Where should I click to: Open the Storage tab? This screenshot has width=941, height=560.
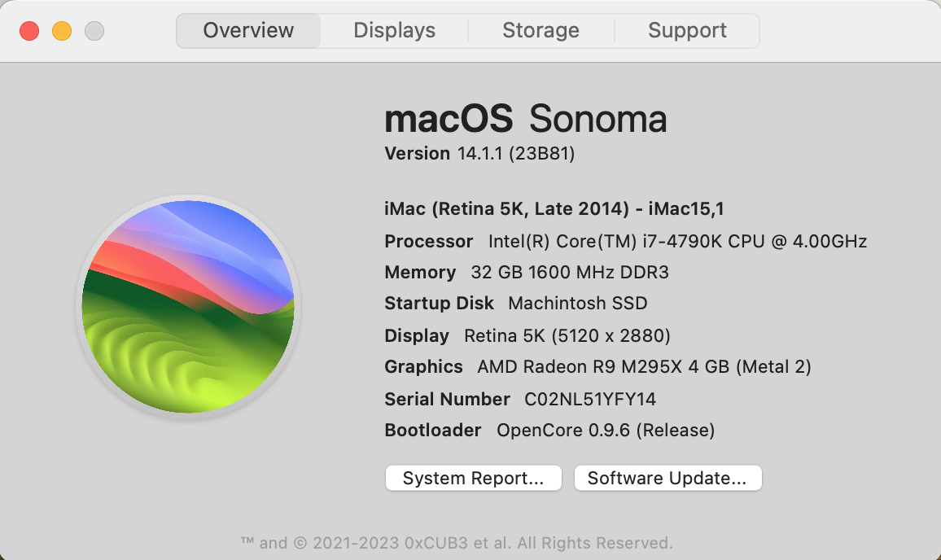click(541, 31)
